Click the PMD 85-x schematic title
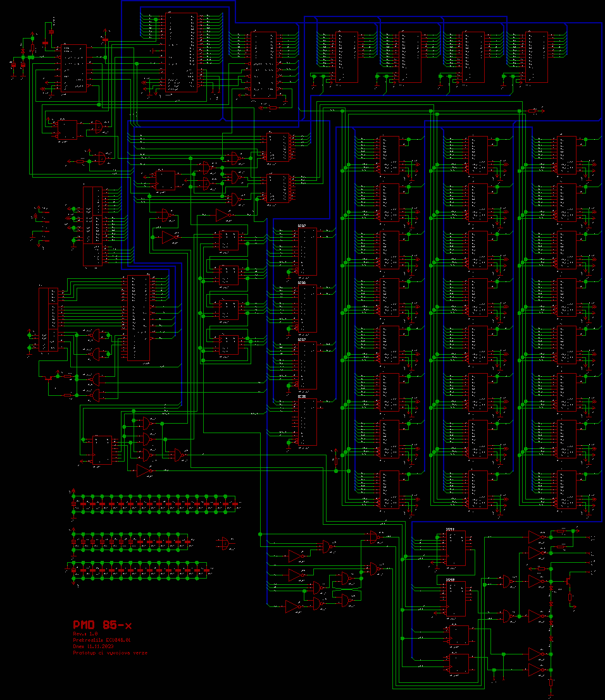Viewport: 605px width, 700px height. (102, 625)
